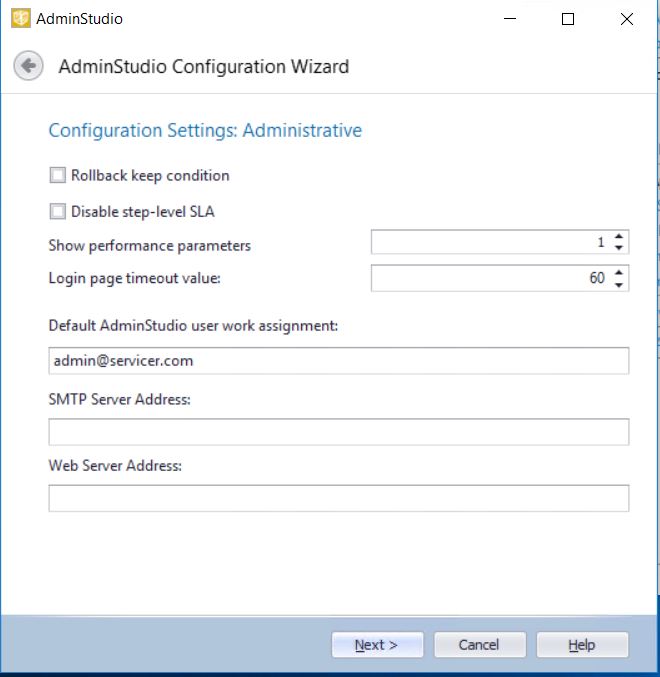Close the AdminStudio window

[x=627, y=19]
